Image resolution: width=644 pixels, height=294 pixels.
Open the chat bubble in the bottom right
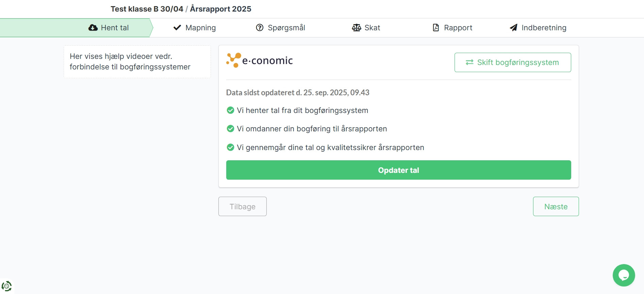click(624, 275)
